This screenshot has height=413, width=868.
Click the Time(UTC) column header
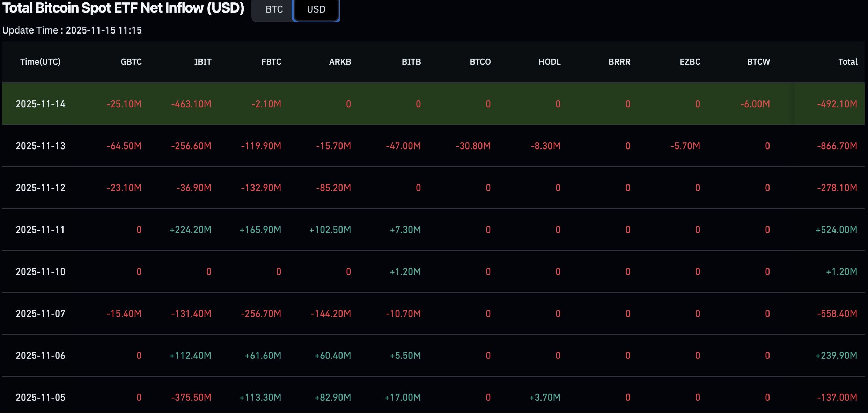tap(41, 62)
